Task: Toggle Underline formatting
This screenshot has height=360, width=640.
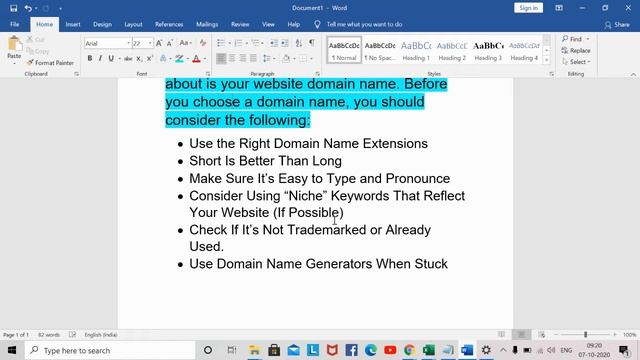Action: pyautogui.click(x=111, y=59)
